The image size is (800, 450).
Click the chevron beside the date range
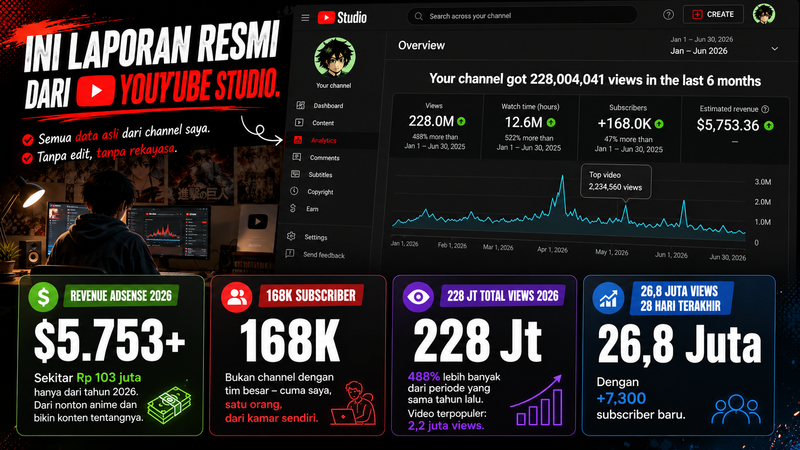tap(774, 49)
